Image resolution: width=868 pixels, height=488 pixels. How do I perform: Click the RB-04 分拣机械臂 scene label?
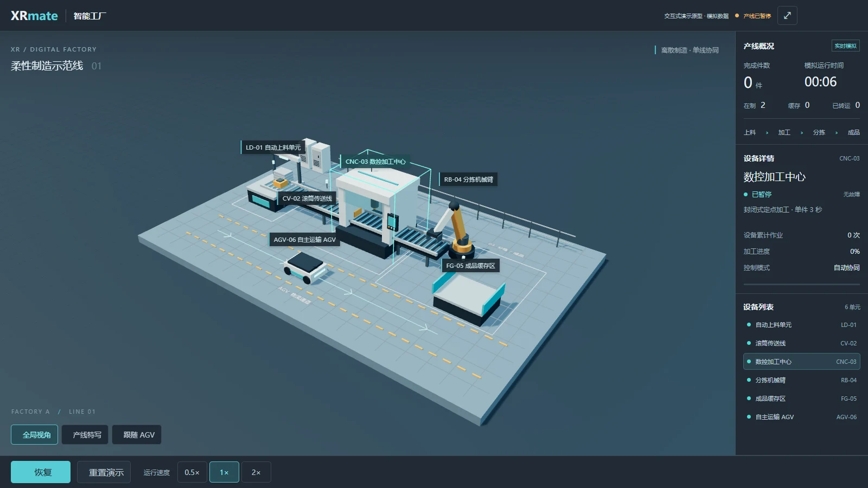pos(469,179)
